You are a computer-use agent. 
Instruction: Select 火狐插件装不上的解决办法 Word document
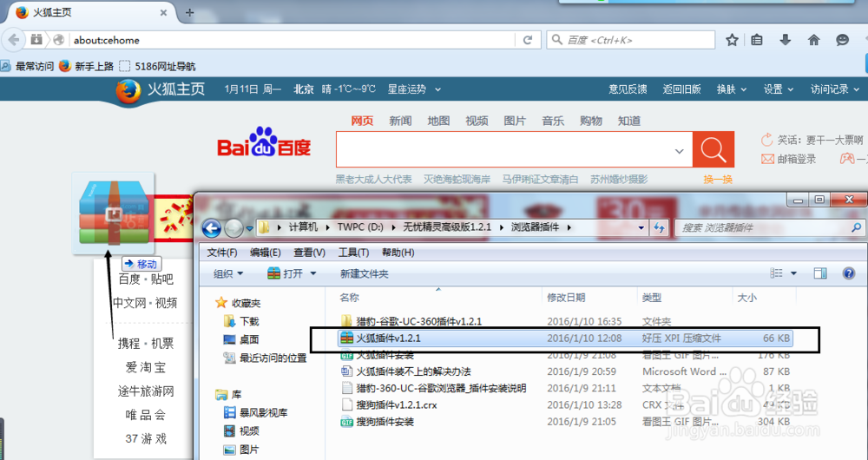[405, 371]
